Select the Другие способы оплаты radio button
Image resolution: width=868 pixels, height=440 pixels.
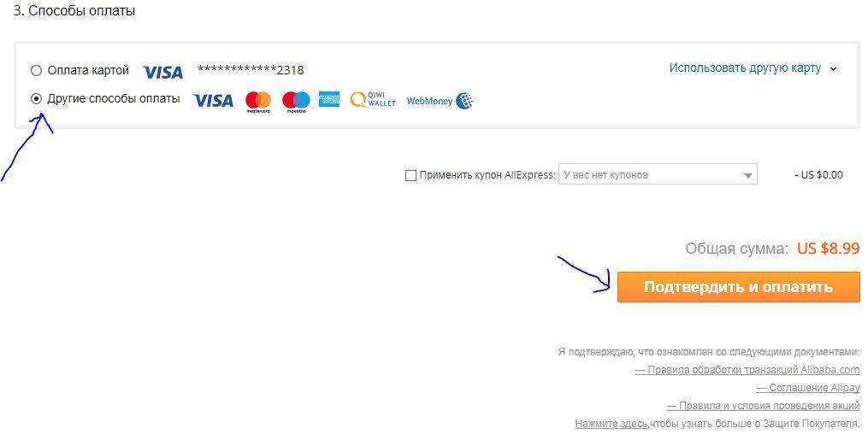[36, 99]
